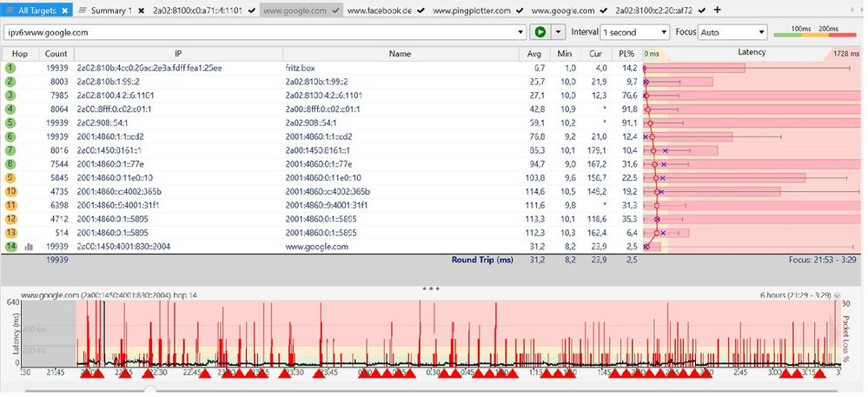Screen dimensions: 868x397
Task: Click the hop 13 orange circle icon
Action: click(x=11, y=233)
